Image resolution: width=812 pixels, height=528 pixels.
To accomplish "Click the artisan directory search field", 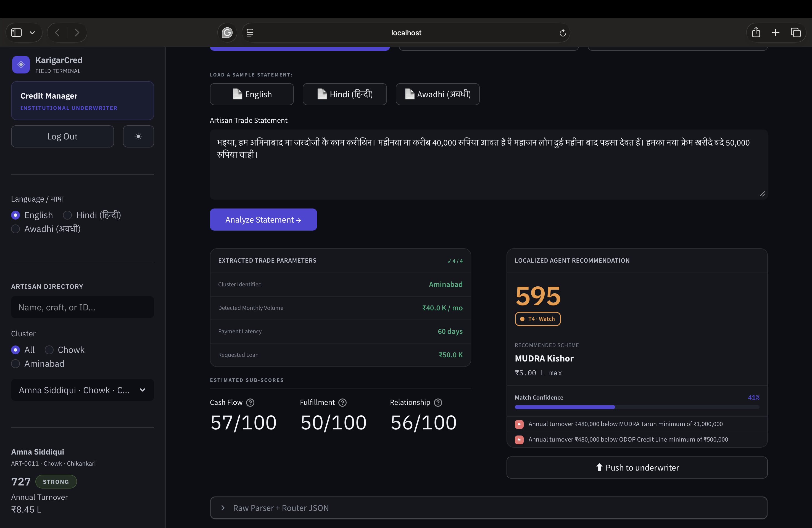I will tap(82, 307).
